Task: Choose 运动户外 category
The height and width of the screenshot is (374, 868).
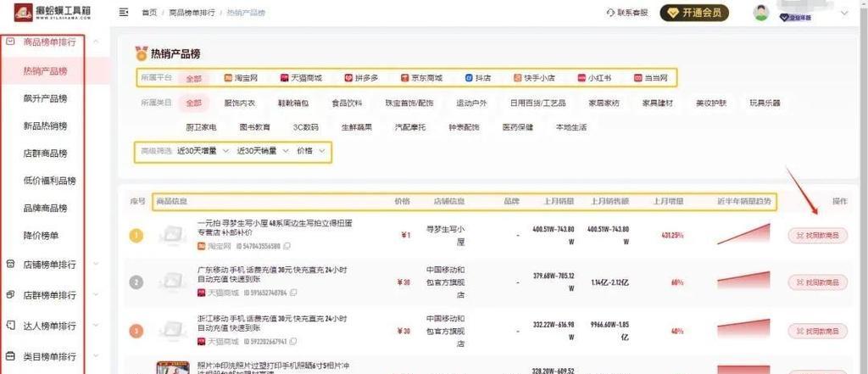Action: tap(471, 103)
